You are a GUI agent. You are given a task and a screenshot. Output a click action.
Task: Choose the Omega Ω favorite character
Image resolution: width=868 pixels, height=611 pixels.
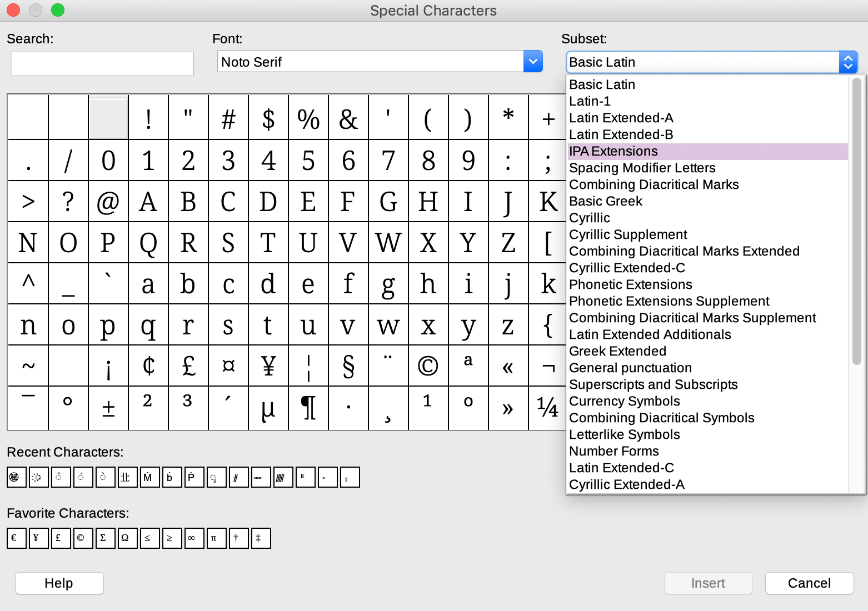128,538
